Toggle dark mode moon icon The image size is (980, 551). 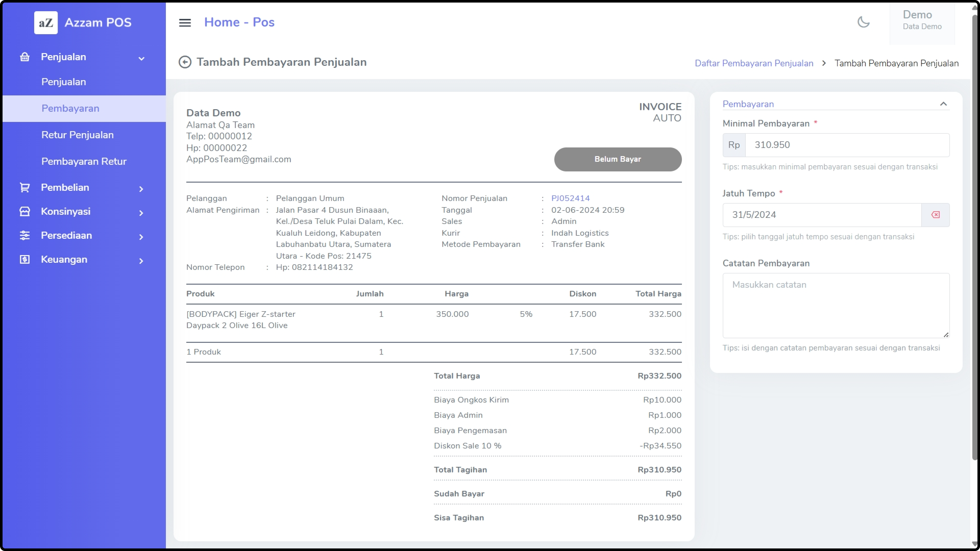[863, 22]
